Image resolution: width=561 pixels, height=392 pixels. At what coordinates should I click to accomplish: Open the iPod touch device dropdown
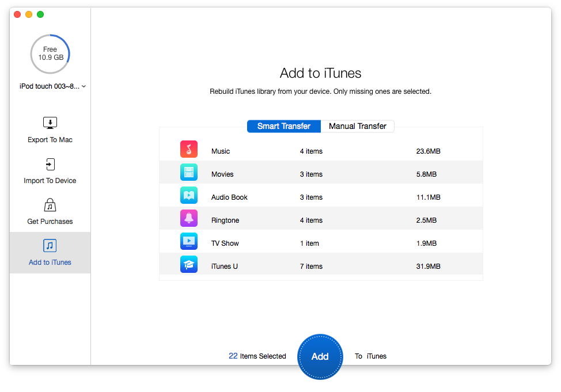pos(52,86)
